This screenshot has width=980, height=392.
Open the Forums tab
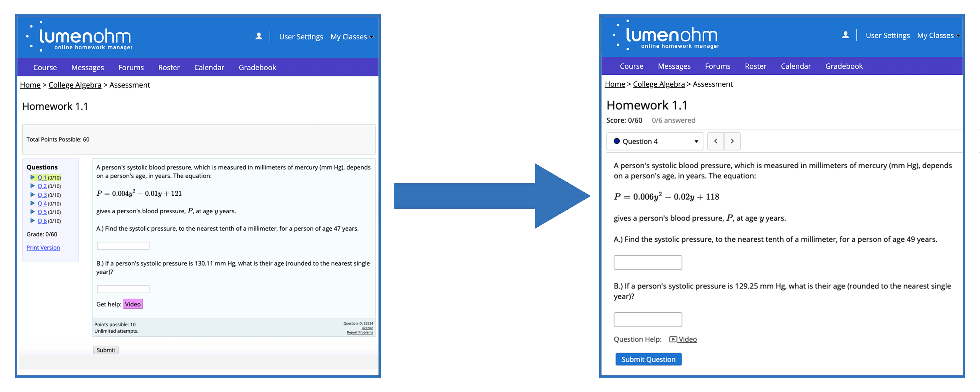coord(131,67)
